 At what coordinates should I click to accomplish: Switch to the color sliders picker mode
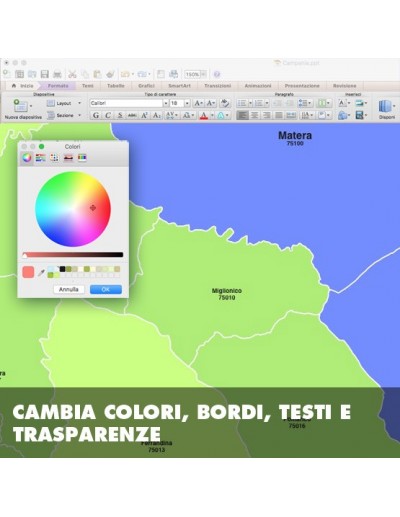pos(41,158)
